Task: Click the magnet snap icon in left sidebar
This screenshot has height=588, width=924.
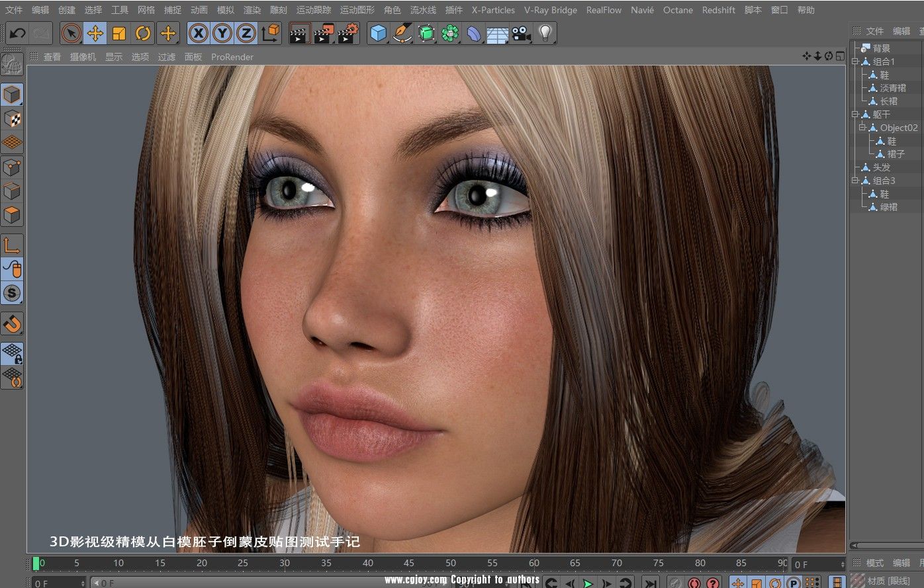Action: pyautogui.click(x=12, y=324)
